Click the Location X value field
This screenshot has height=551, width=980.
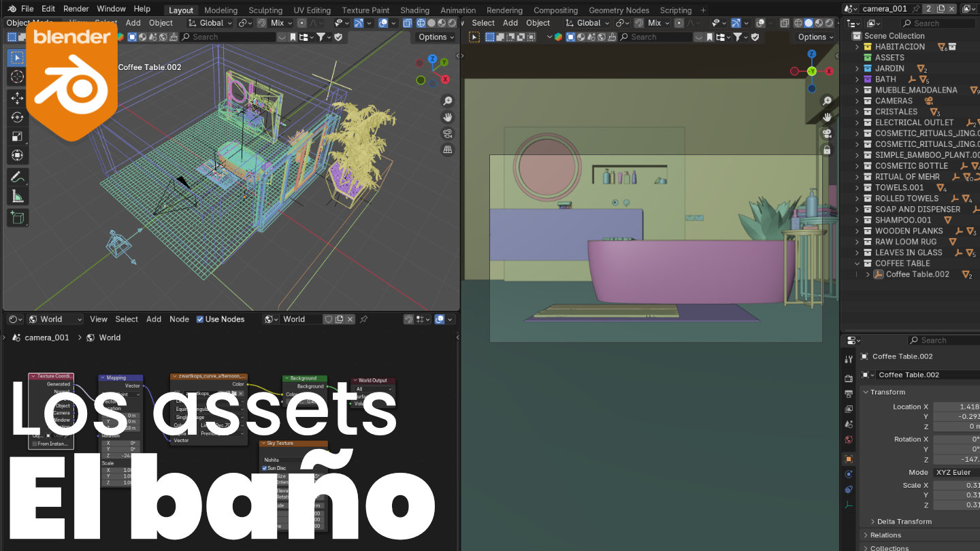pyautogui.click(x=956, y=407)
